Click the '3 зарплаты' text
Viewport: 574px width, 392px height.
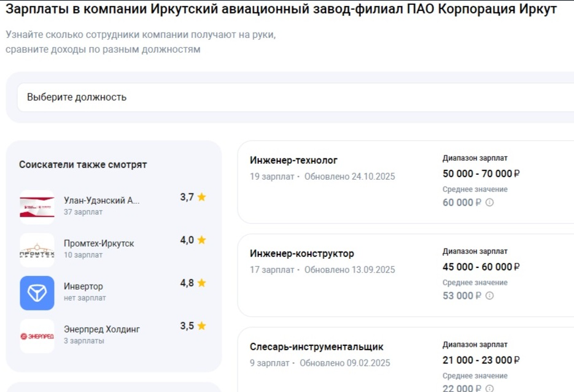click(x=84, y=341)
